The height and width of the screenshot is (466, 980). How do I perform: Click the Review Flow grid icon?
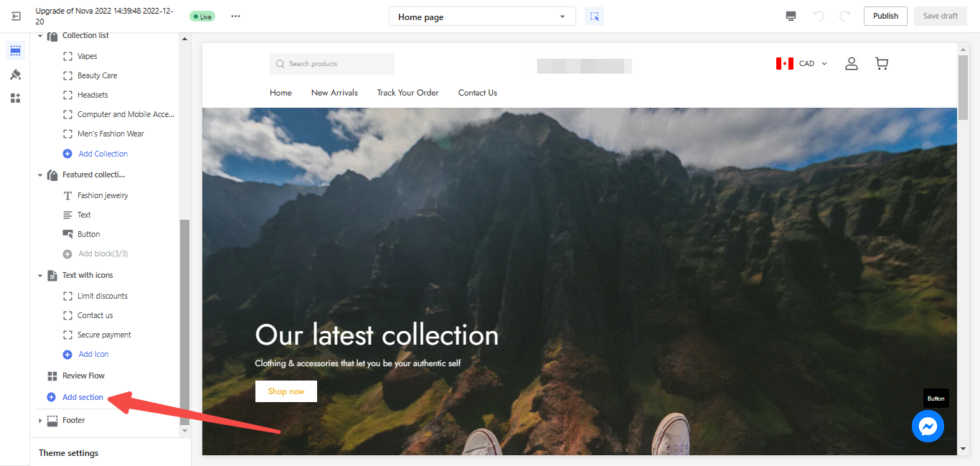[52, 376]
